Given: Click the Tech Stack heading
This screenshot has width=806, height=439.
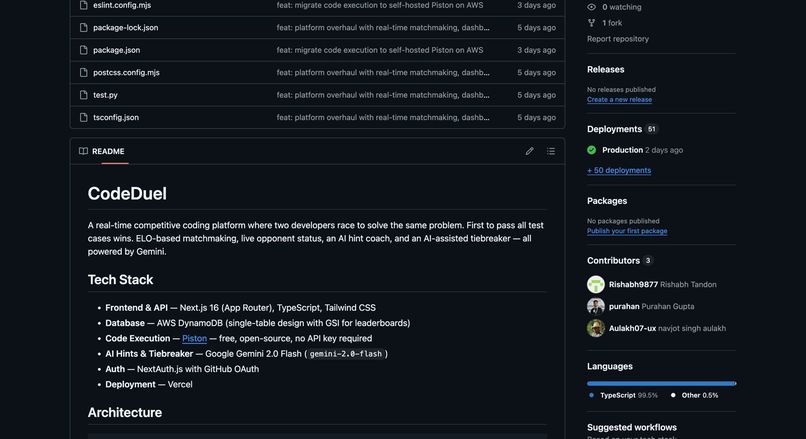Looking at the screenshot, I should [120, 280].
